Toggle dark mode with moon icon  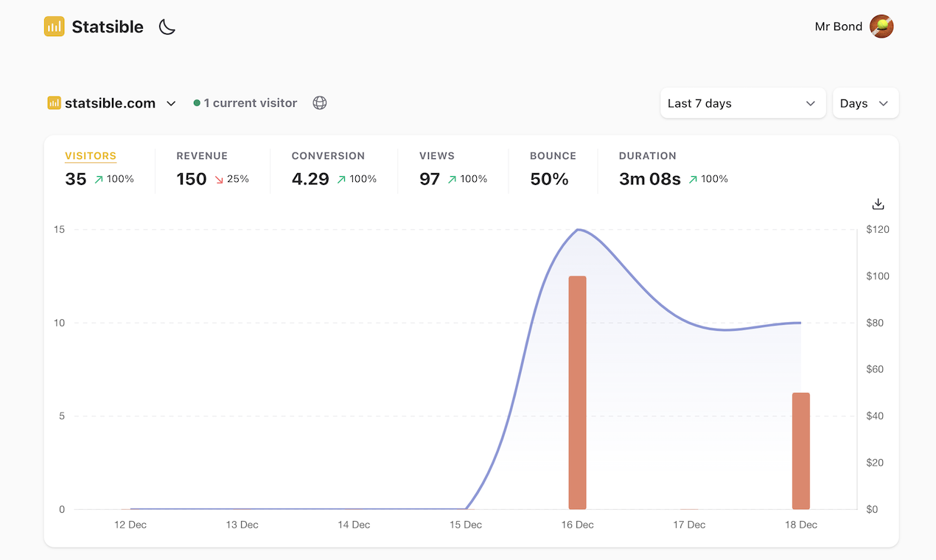167,27
